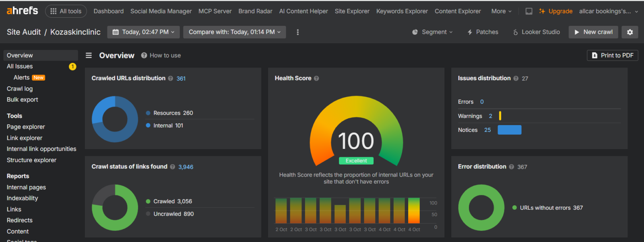
Task: Click help icon beside Error distribution
Action: (512, 167)
